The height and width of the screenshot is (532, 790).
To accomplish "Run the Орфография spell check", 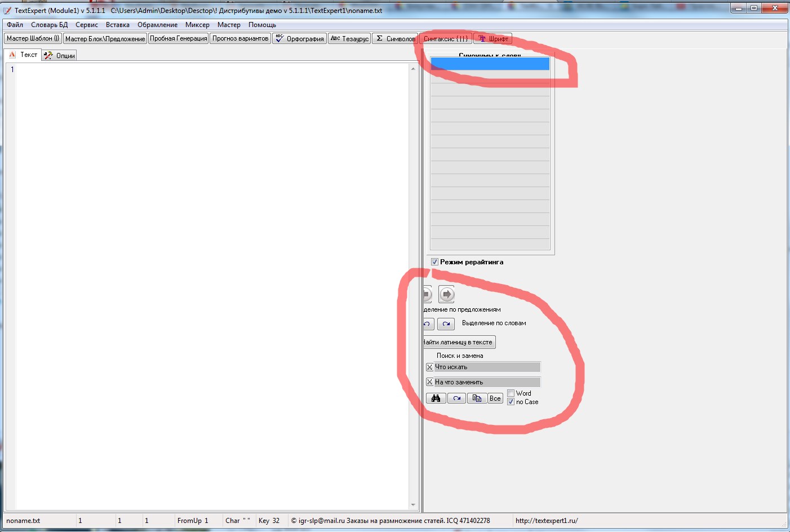I will coord(299,38).
